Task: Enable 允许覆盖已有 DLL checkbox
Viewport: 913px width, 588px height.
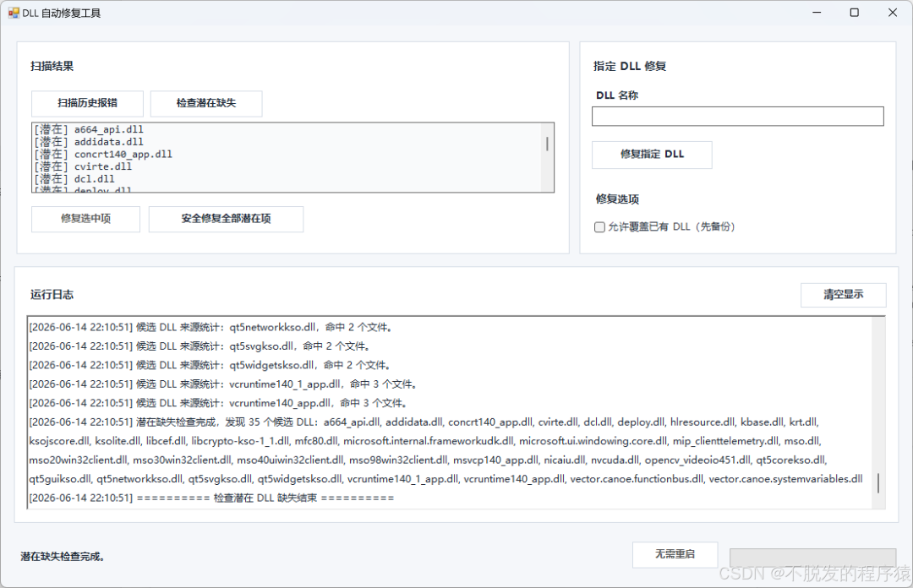Action: click(x=599, y=227)
